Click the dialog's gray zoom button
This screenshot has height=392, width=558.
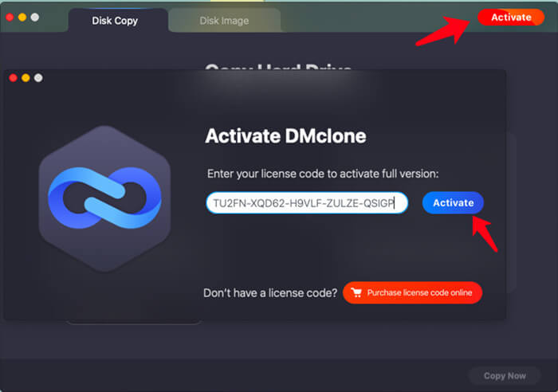click(x=38, y=78)
